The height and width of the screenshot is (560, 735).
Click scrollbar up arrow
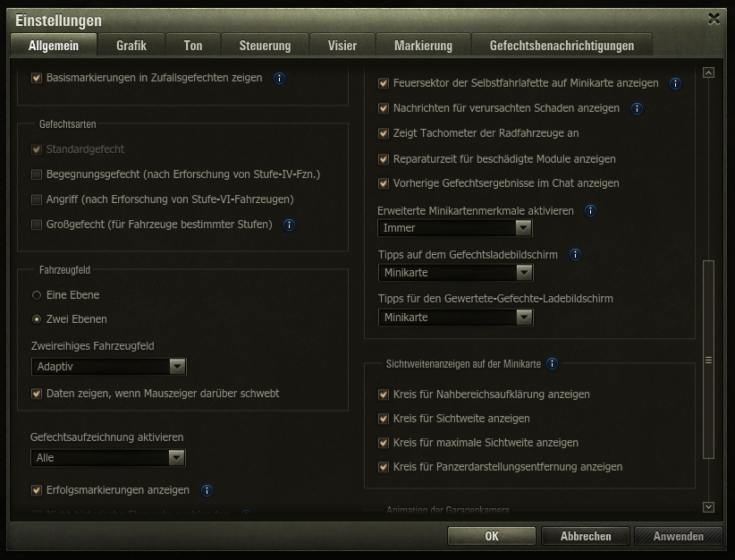pos(708,72)
